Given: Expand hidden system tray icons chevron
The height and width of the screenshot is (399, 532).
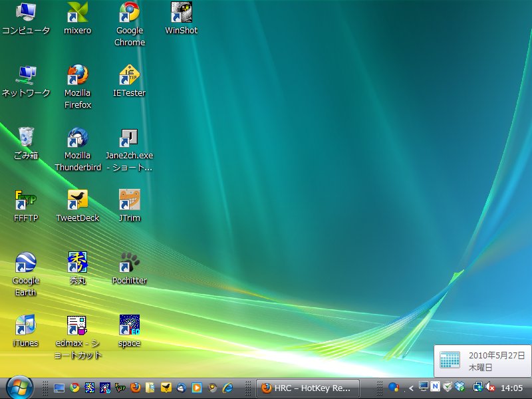Looking at the screenshot, I should [411, 388].
